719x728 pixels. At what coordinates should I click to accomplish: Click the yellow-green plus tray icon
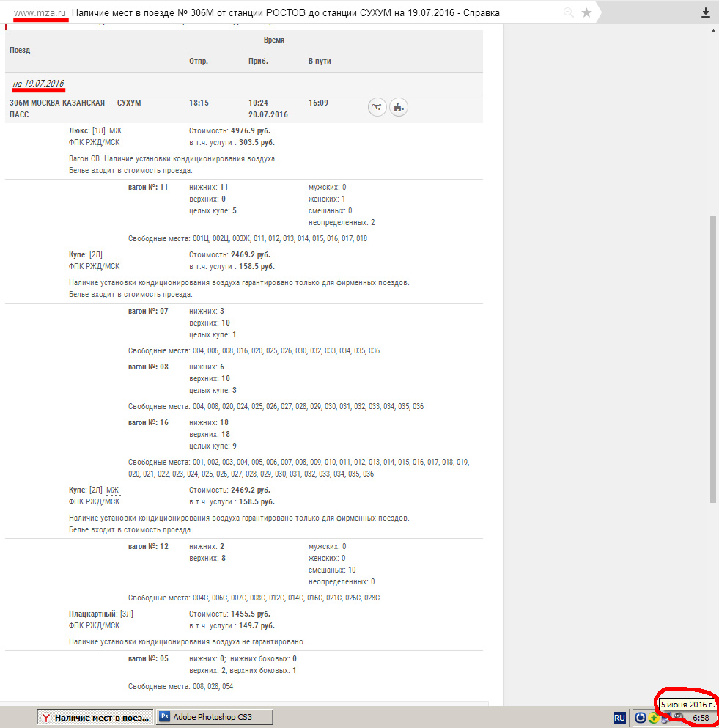653,717
